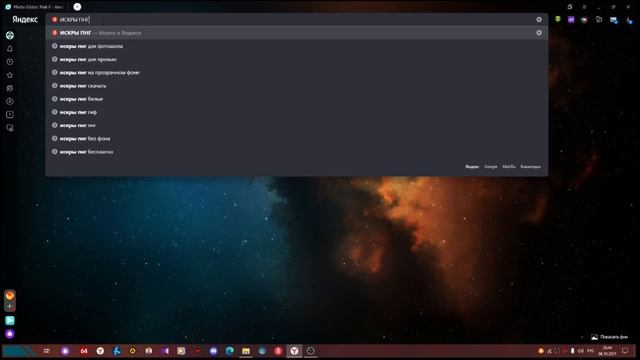Open Microsoft Edge from the taskbar
Screen dimensions: 640x360
(x=230, y=351)
